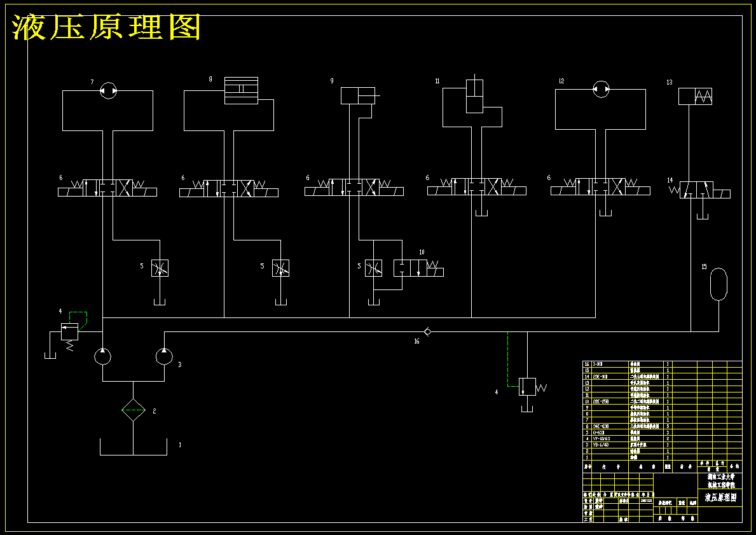Click the number label 15 beside the accumulator
Screen dimensions: 756x535
click(704, 267)
